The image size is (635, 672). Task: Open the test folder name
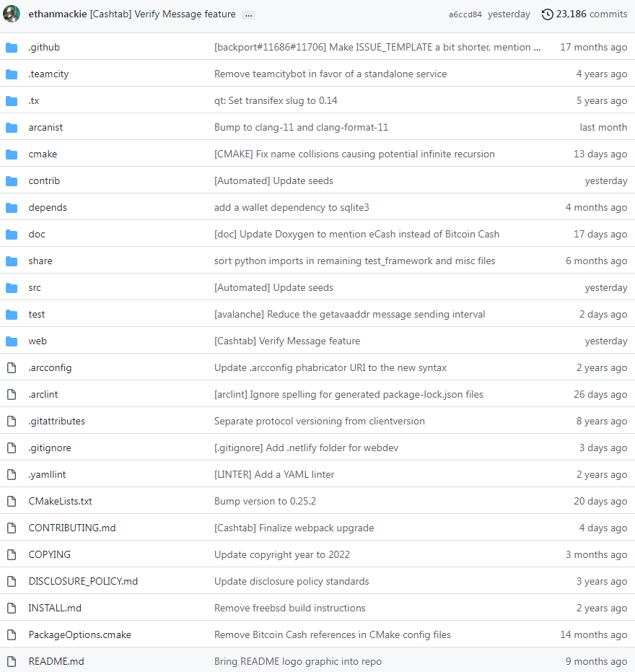pyautogui.click(x=36, y=314)
